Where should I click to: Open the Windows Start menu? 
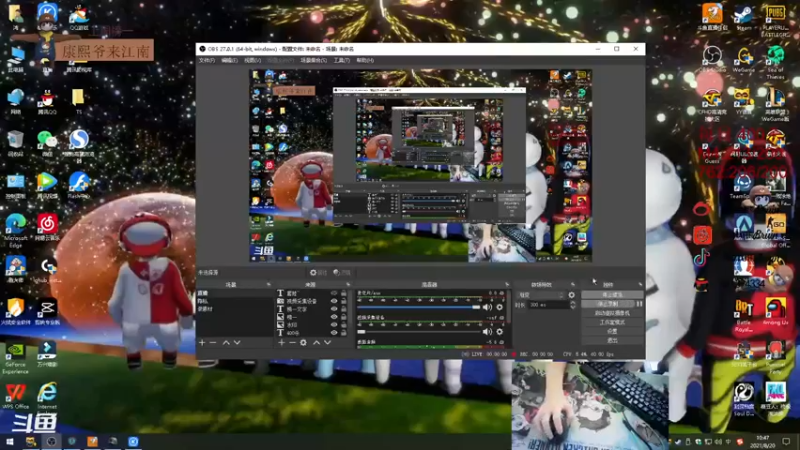(9, 441)
